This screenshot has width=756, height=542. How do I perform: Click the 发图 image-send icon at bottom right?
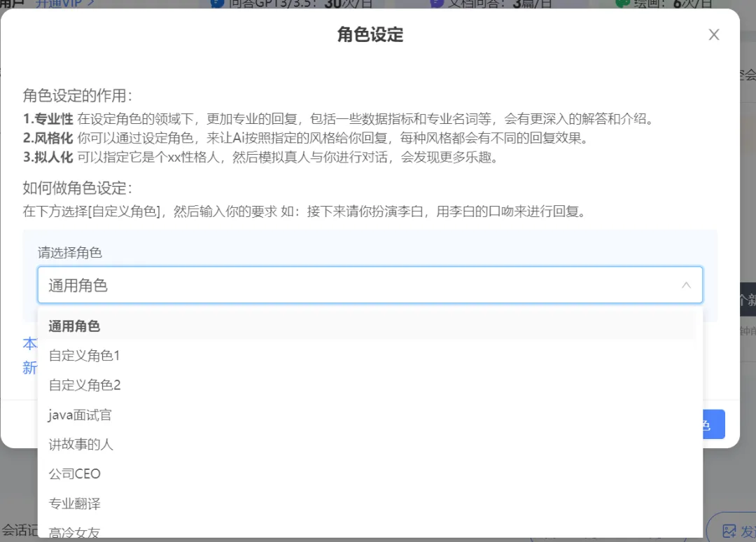coord(731,530)
